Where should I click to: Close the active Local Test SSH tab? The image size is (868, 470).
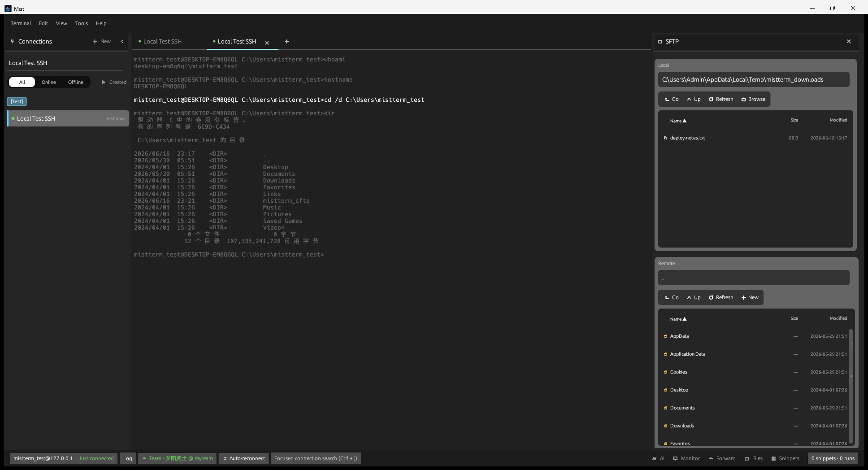pyautogui.click(x=267, y=43)
